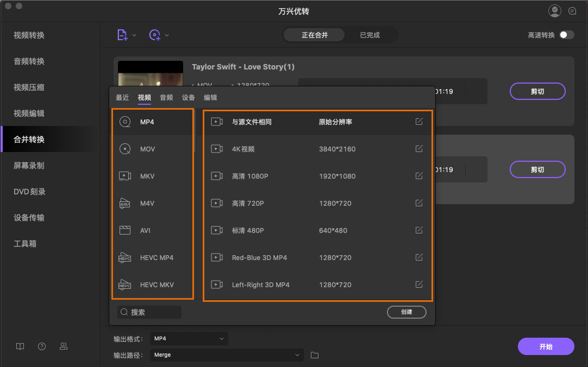Click the account icon in the title bar

pyautogui.click(x=554, y=10)
